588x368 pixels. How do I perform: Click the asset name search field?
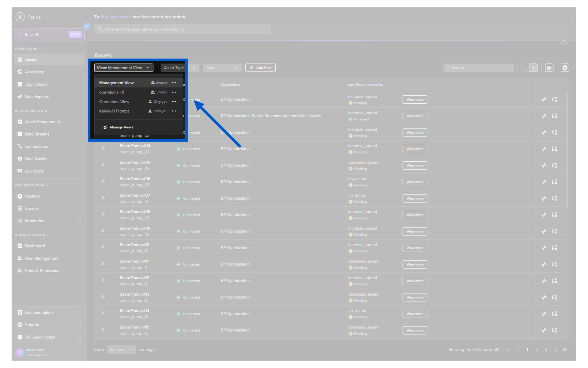point(183,29)
